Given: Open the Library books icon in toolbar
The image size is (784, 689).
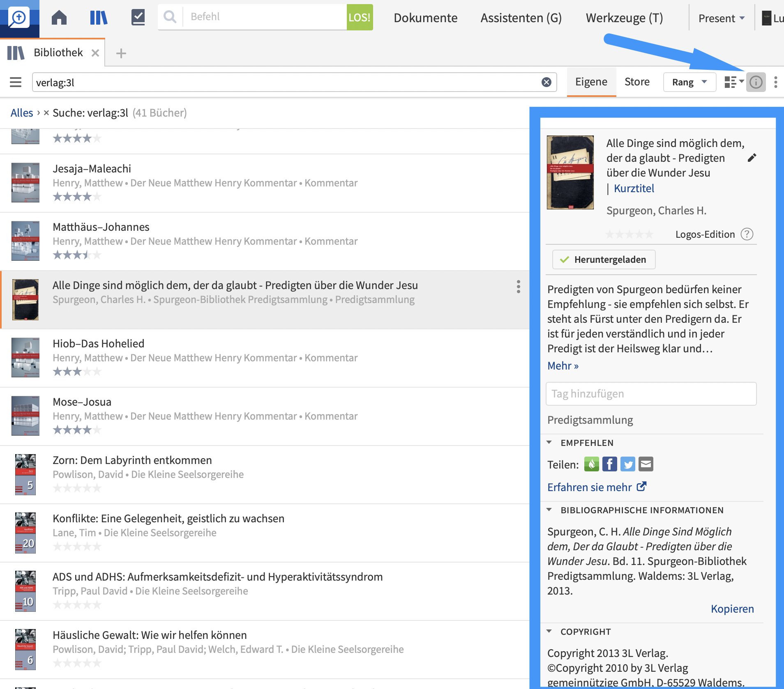Looking at the screenshot, I should 99,18.
